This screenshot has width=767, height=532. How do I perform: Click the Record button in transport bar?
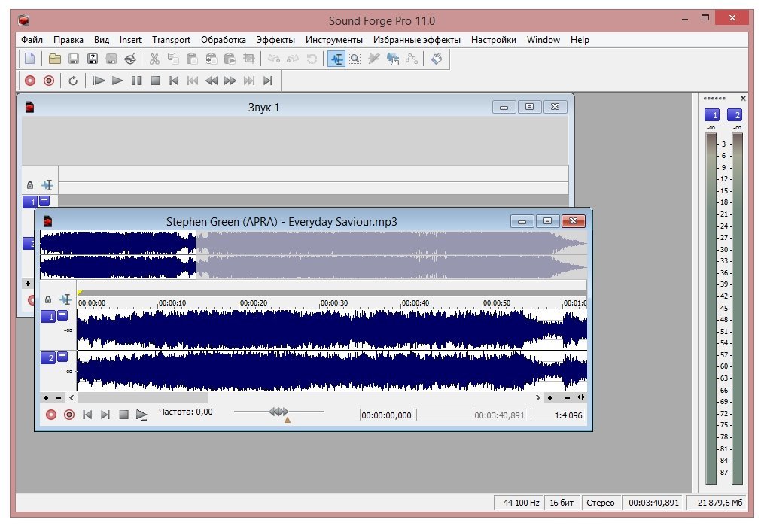click(30, 81)
